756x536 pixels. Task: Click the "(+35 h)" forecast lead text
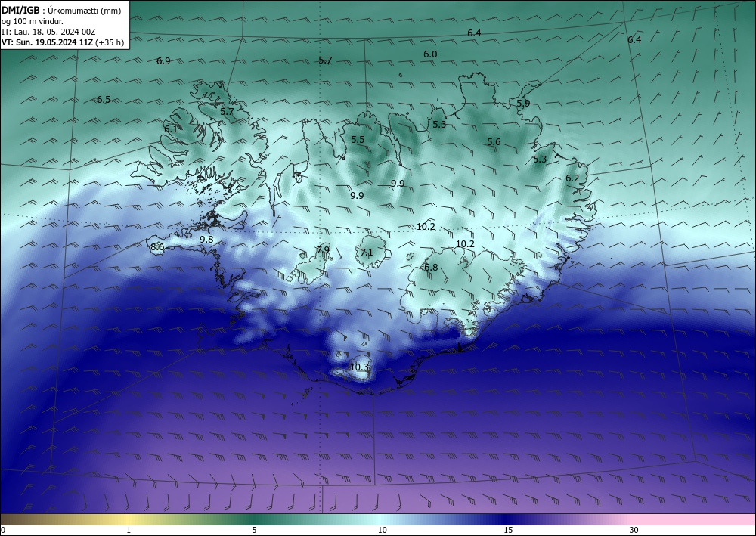point(110,42)
